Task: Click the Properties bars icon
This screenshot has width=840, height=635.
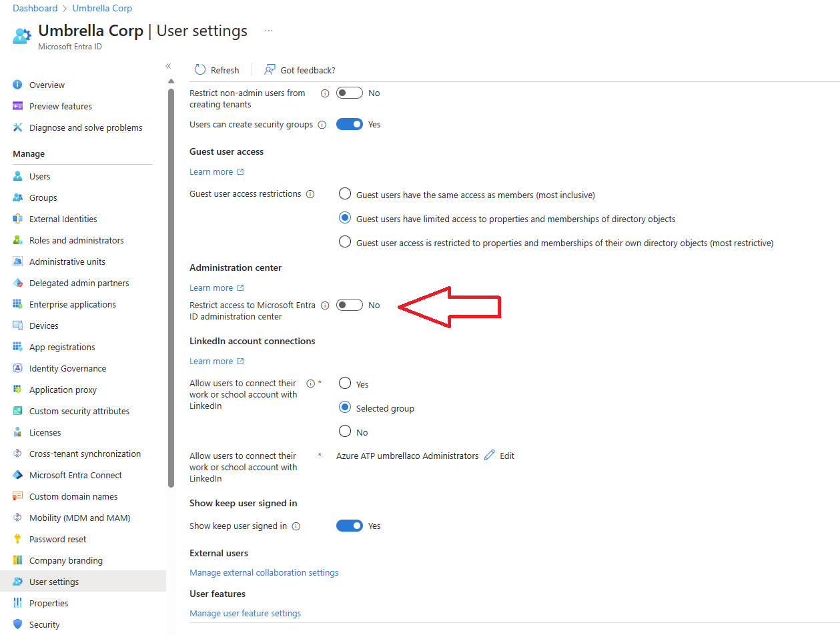Action: point(18,603)
